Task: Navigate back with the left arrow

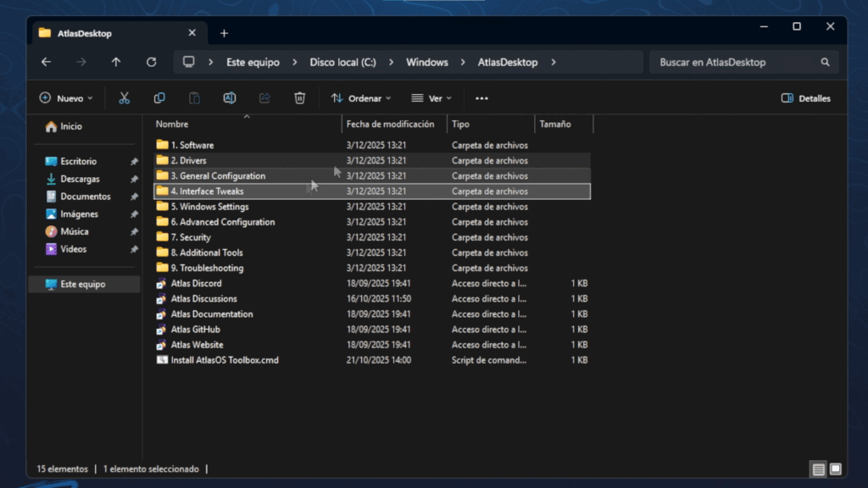Action: coord(46,62)
